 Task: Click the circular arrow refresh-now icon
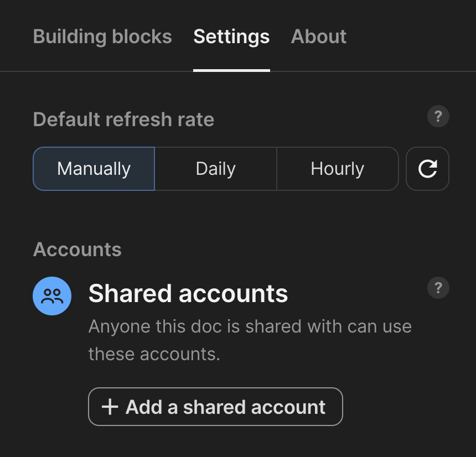coord(427,169)
